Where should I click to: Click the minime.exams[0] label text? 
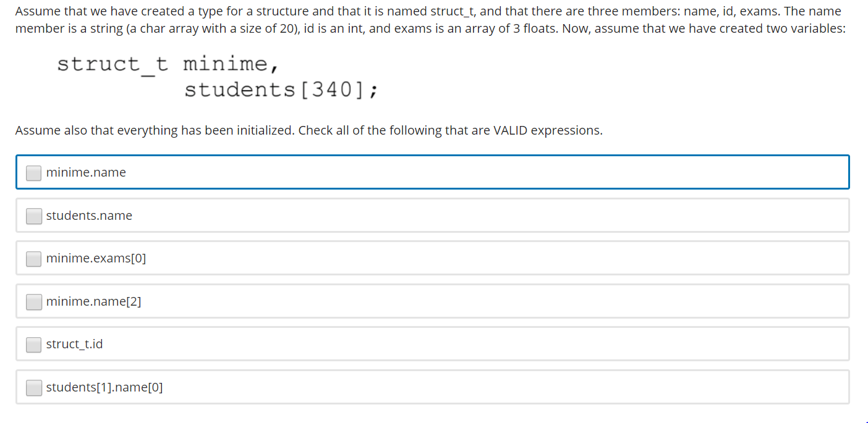96,258
